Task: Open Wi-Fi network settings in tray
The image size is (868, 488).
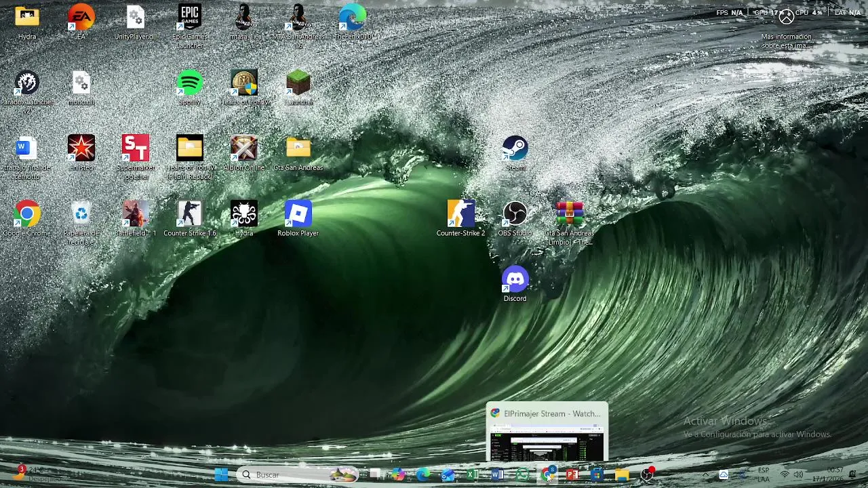Action: (x=785, y=474)
